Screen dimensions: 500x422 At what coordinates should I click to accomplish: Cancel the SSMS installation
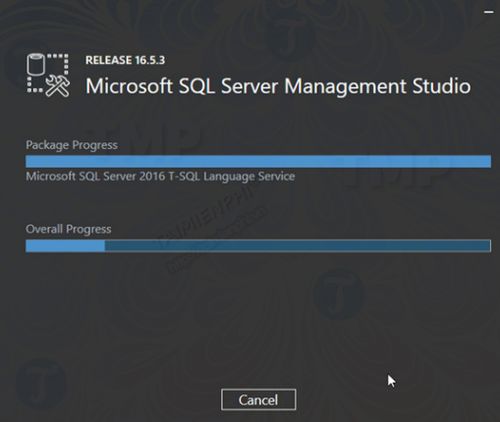click(258, 399)
